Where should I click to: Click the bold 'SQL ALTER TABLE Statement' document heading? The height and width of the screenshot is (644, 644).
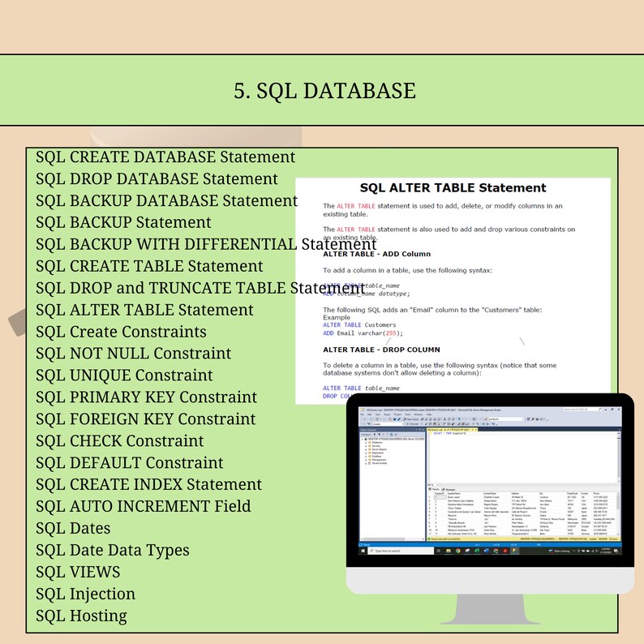click(x=453, y=187)
